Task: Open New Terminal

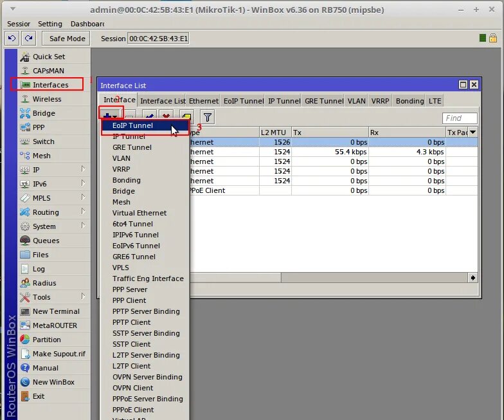Action: pyautogui.click(x=54, y=311)
